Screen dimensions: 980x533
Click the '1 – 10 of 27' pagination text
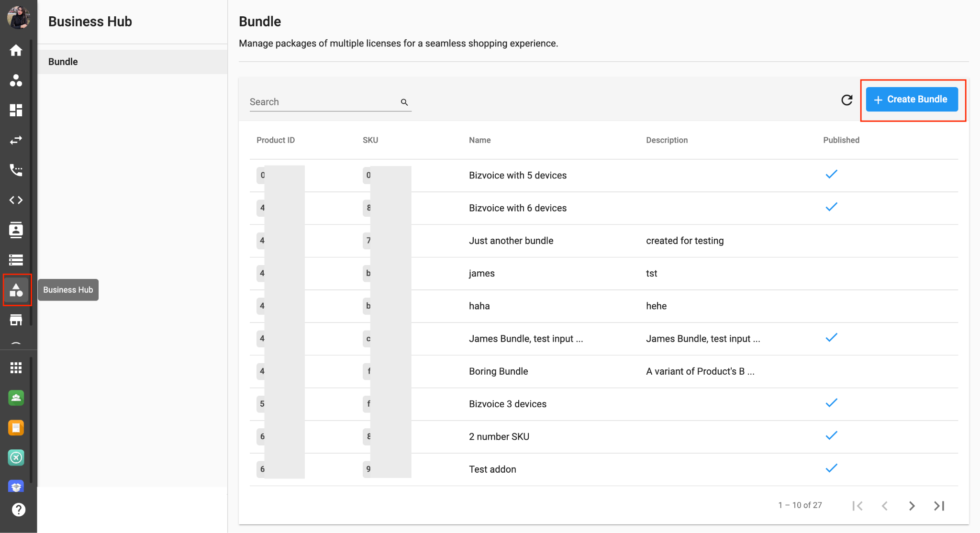800,505
